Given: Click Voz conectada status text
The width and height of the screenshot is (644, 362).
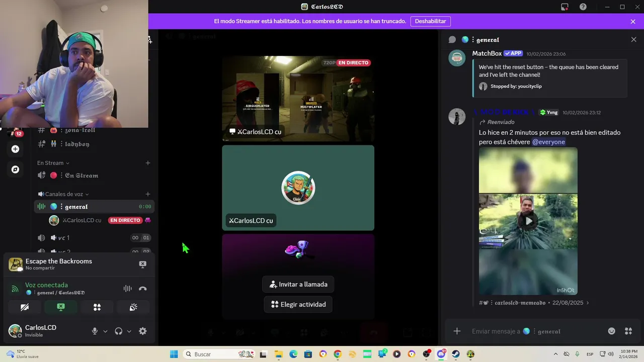Looking at the screenshot, I should [x=46, y=285].
